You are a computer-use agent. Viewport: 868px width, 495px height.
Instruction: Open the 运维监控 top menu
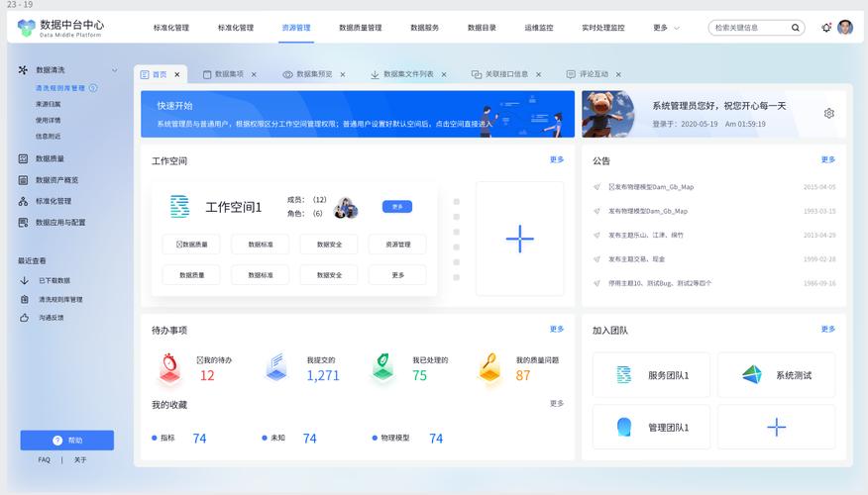539,28
